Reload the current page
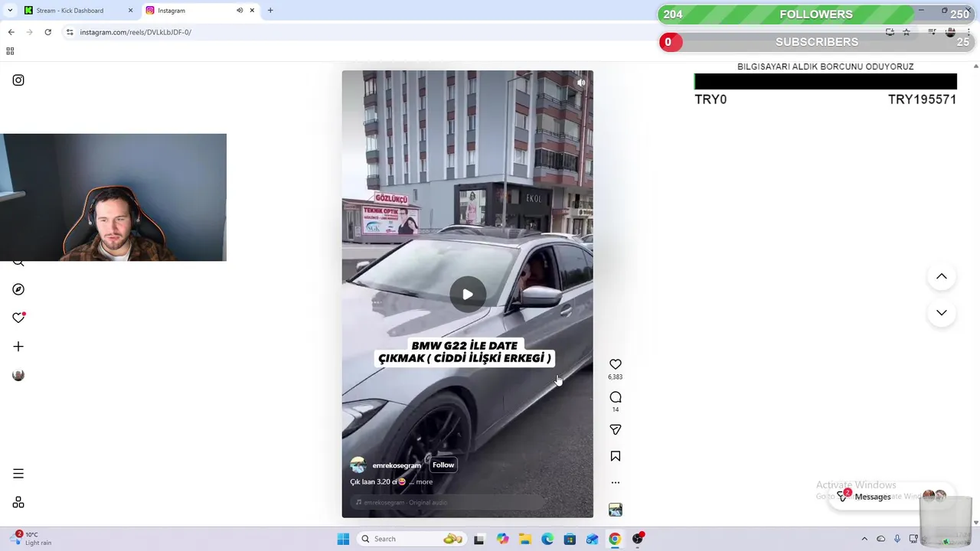980x551 pixels. (x=47, y=32)
